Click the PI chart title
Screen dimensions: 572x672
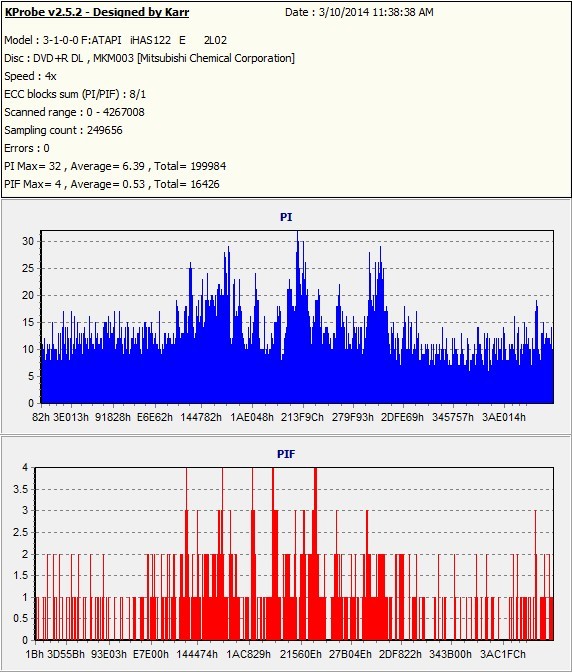click(x=286, y=217)
